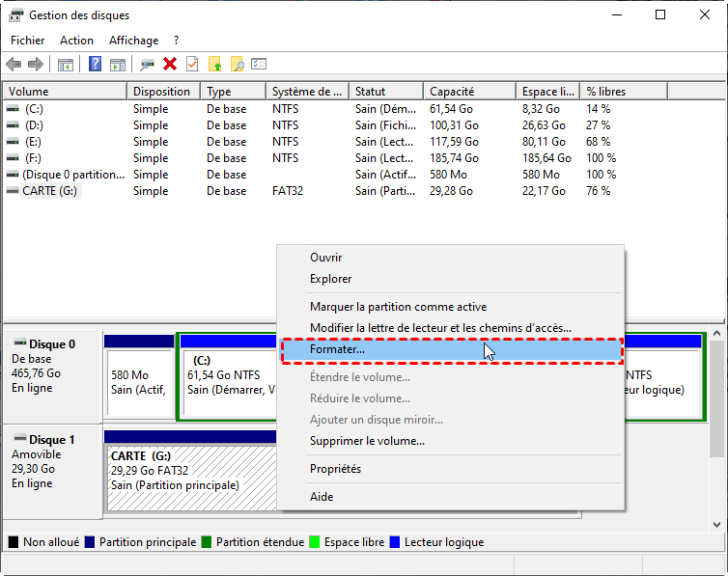Sort by the Capacité column header
The height and width of the screenshot is (576, 728).
coord(451,92)
